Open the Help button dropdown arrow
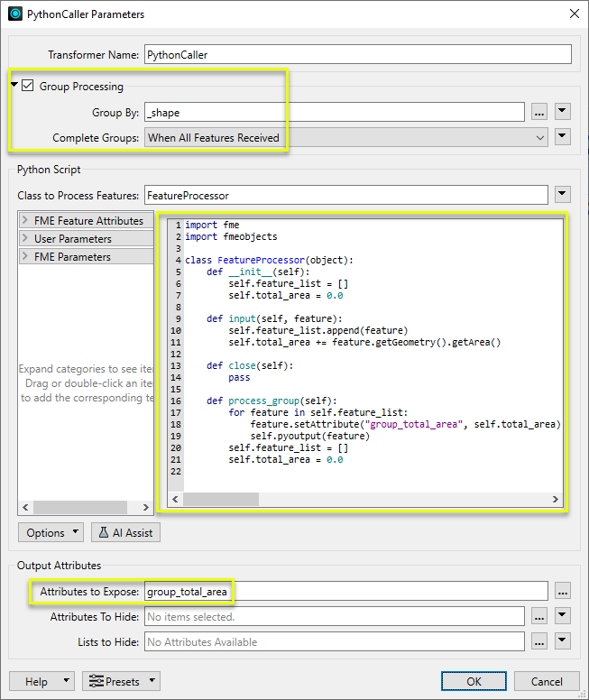The image size is (589, 700). 67,681
